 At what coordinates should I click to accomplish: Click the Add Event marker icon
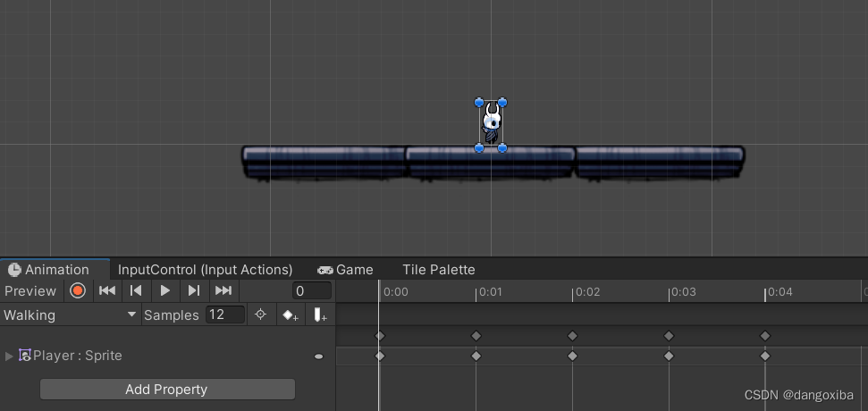[x=320, y=315]
